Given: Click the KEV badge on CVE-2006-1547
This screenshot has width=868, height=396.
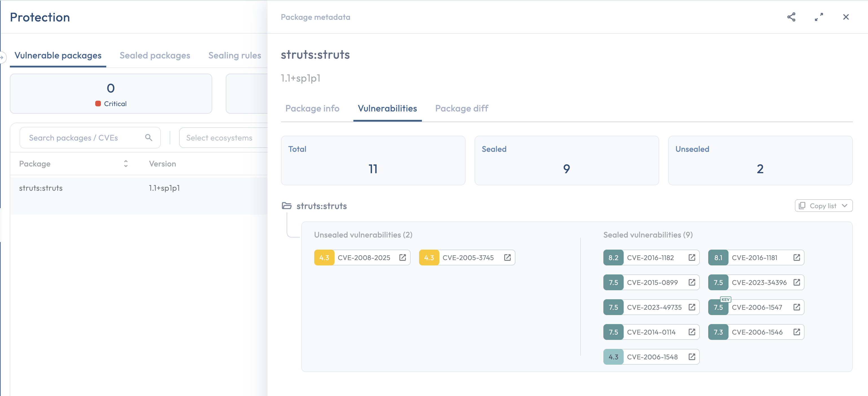Looking at the screenshot, I should [x=725, y=300].
